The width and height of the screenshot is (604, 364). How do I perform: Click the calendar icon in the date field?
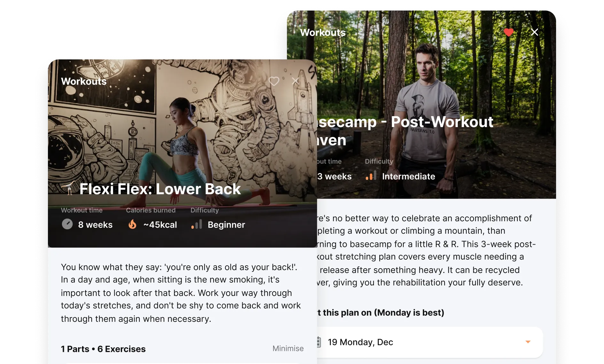coord(319,342)
